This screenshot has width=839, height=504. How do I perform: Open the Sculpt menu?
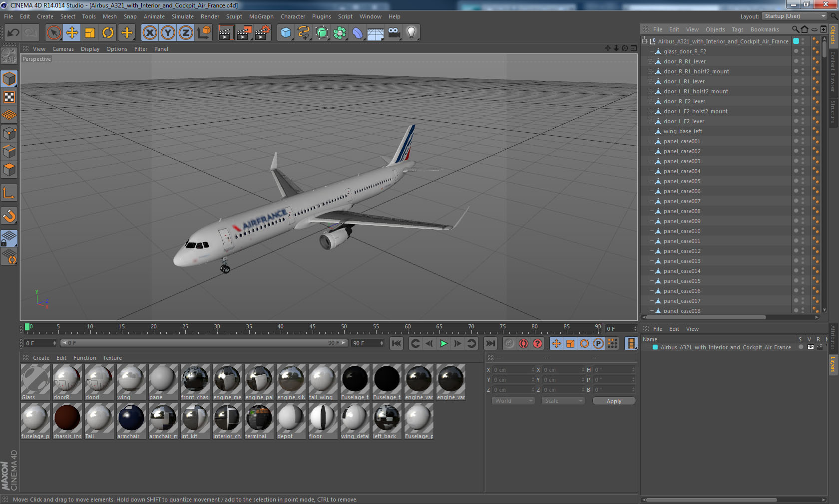point(234,16)
